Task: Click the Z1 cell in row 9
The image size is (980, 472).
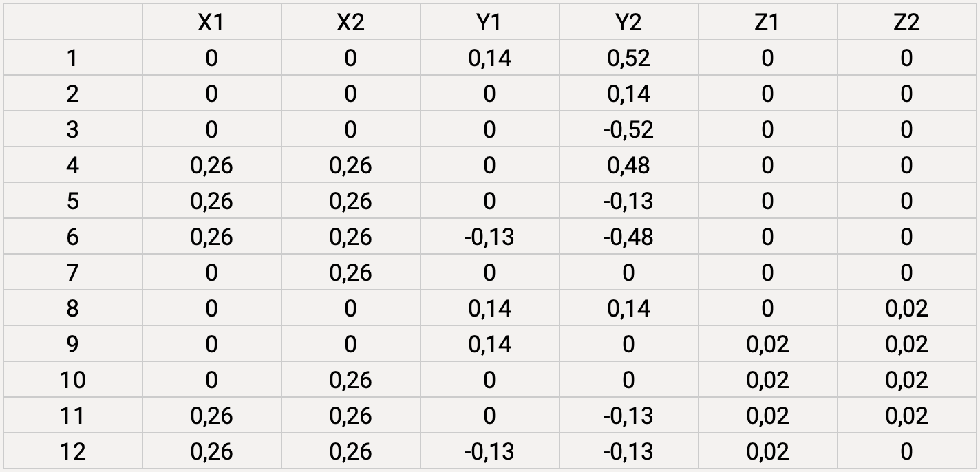Action: [767, 345]
